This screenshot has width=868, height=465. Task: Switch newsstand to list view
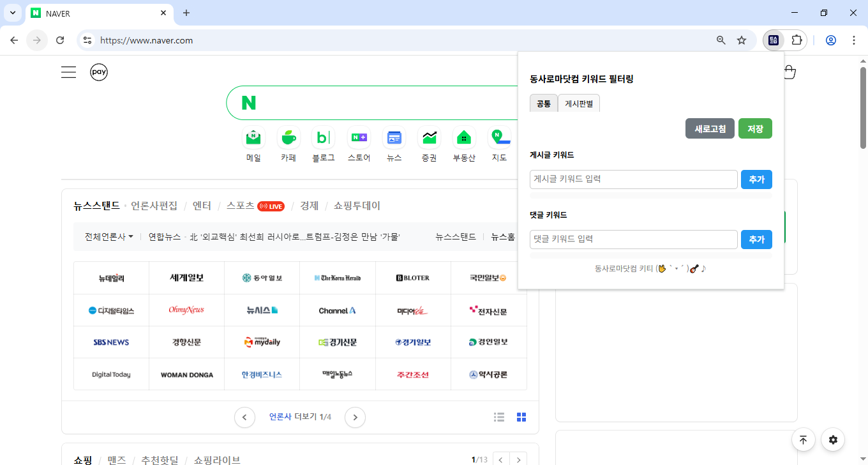[x=499, y=417]
